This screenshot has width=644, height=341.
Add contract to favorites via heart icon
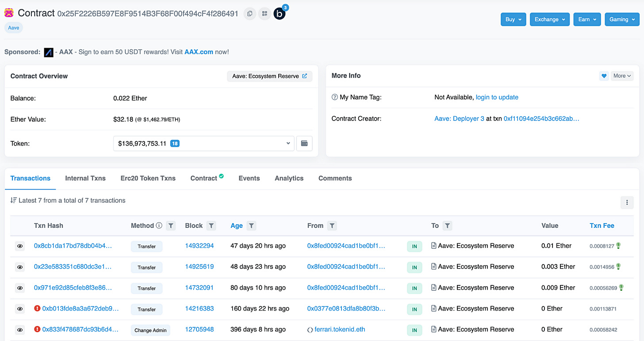pyautogui.click(x=604, y=76)
